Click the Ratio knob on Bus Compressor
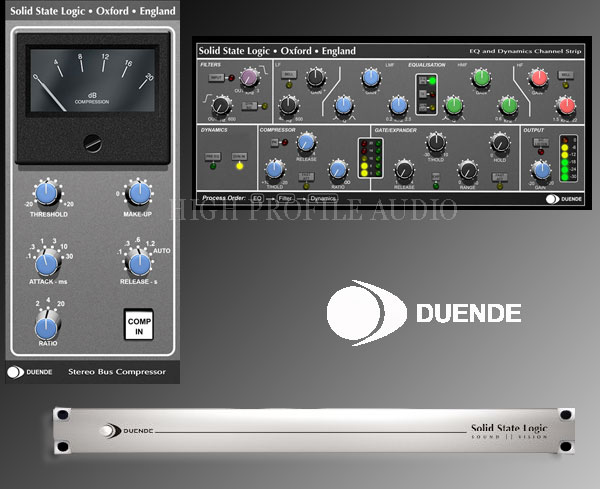Image resolution: width=600 pixels, height=489 pixels. pyautogui.click(x=47, y=326)
